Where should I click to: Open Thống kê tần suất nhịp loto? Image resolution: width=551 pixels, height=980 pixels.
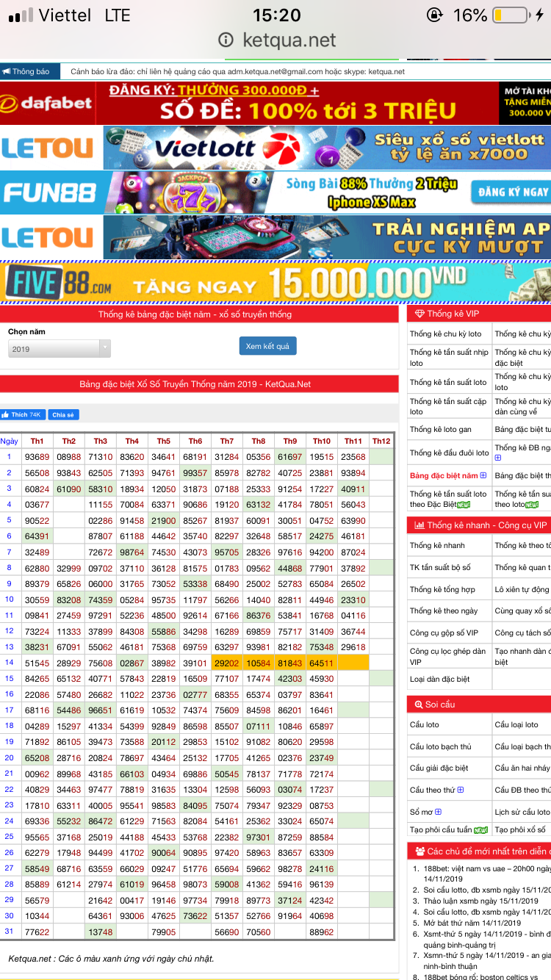pyautogui.click(x=449, y=358)
